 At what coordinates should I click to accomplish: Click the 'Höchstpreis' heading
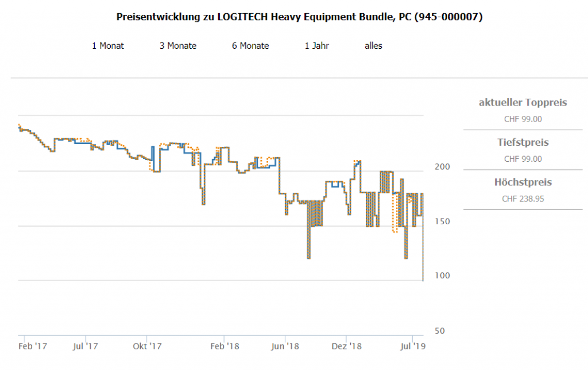tap(523, 182)
